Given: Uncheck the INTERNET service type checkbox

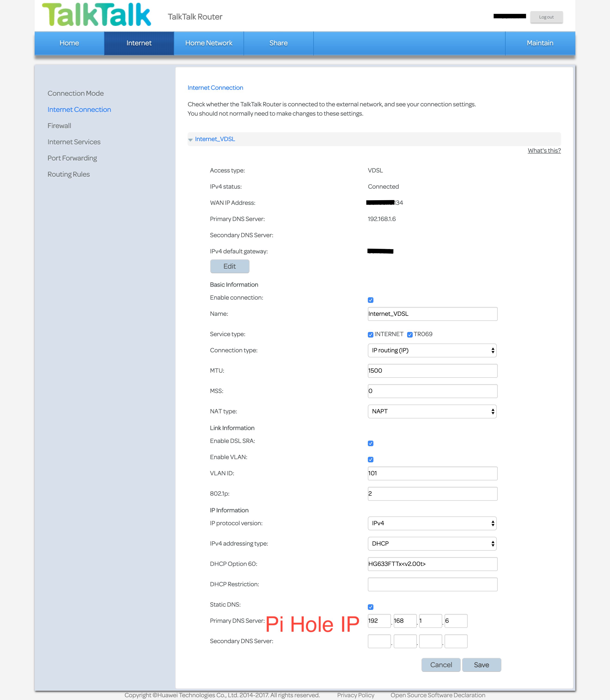Looking at the screenshot, I should pos(371,335).
